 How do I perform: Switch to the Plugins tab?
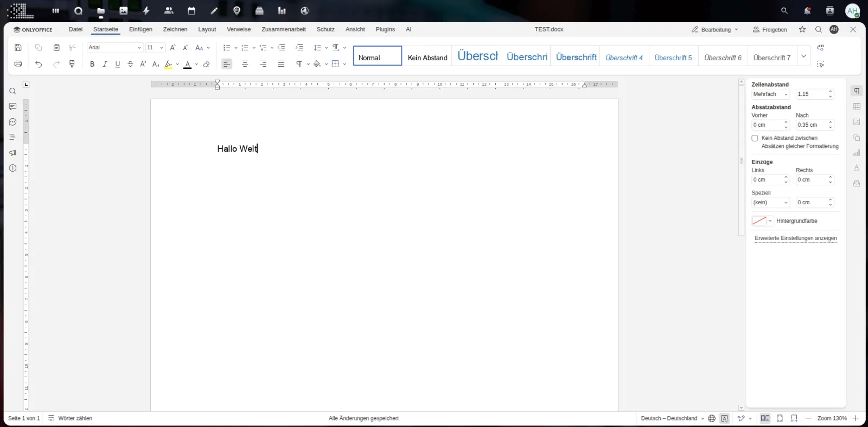tap(385, 29)
